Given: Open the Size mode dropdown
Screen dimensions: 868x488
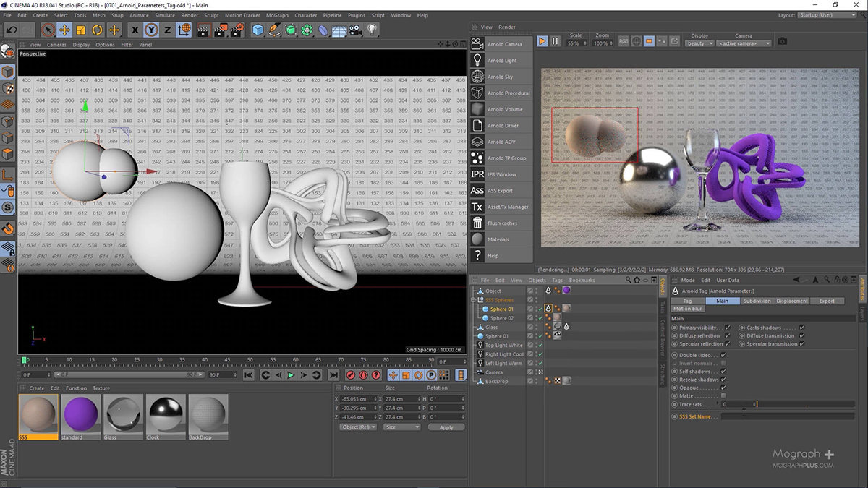Looking at the screenshot, I should tap(402, 427).
